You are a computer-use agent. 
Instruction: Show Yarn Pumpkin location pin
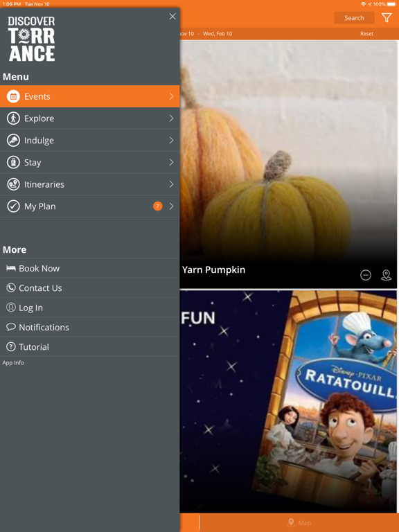(386, 275)
